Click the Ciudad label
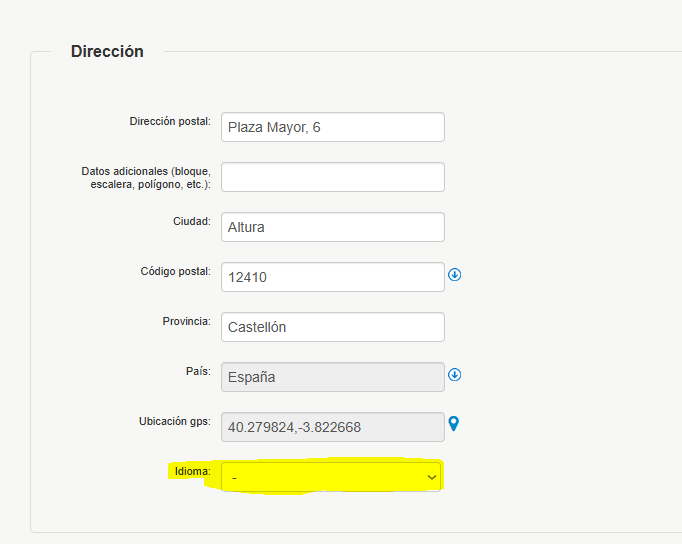This screenshot has height=544, width=682. click(x=192, y=221)
